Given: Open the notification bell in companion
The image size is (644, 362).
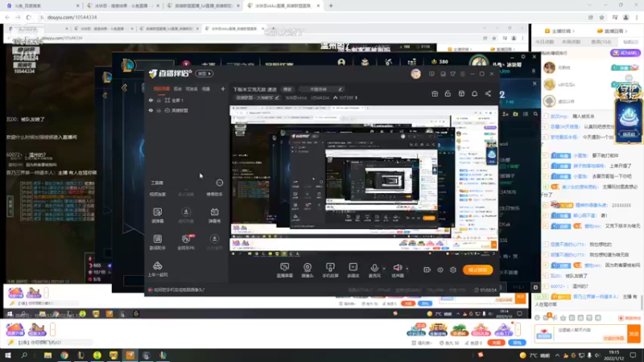Looking at the screenshot, I should (x=474, y=94).
